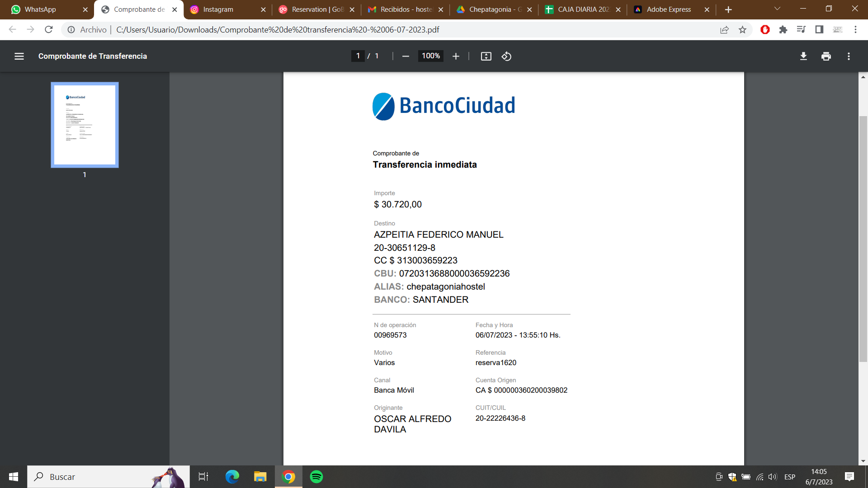Download the PDF file
Screen dimensions: 868x488
[x=803, y=56]
